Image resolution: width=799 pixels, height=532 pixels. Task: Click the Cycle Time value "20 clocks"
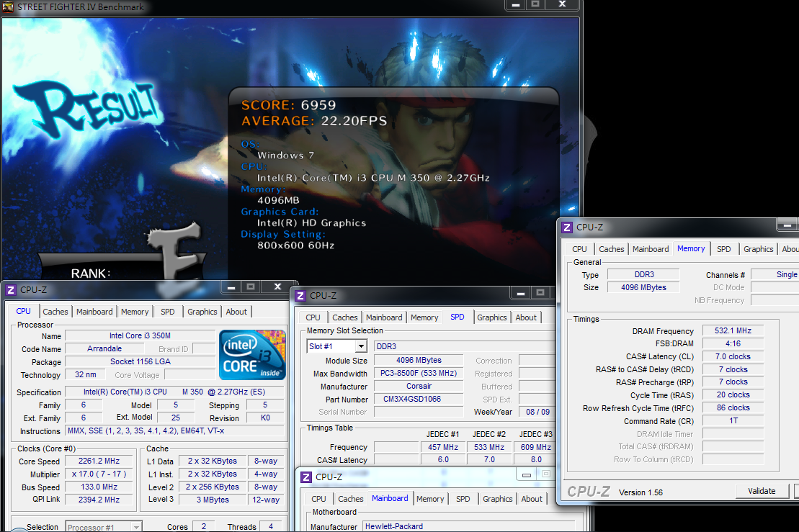pos(733,395)
